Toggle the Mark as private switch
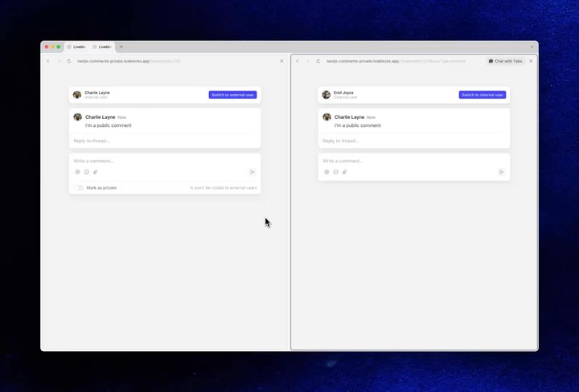 click(78, 188)
